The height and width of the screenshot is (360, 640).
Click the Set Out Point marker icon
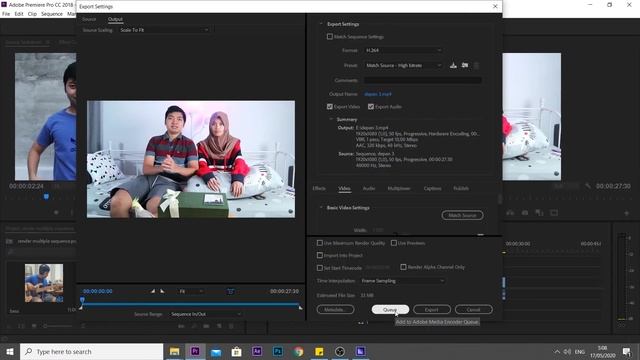162,291
